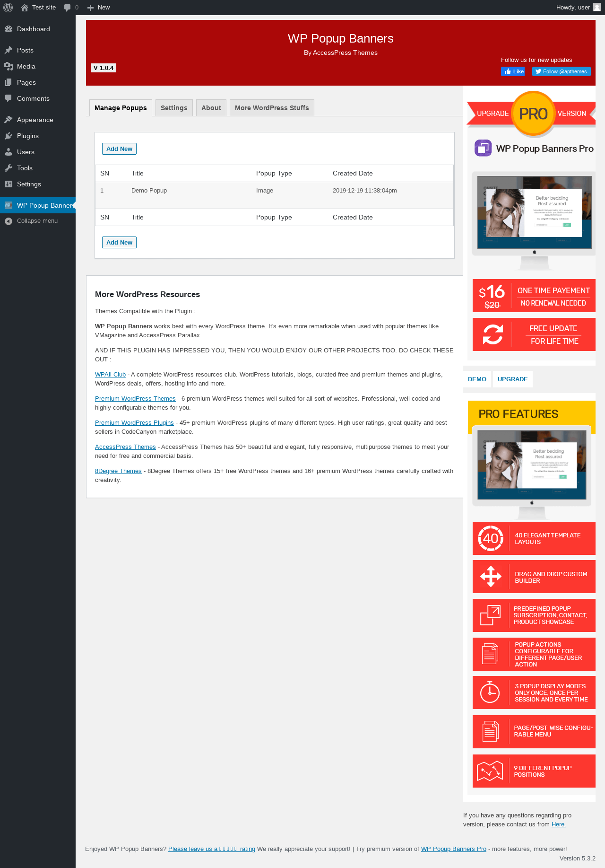Open the About tab
The width and height of the screenshot is (605, 868).
click(211, 108)
